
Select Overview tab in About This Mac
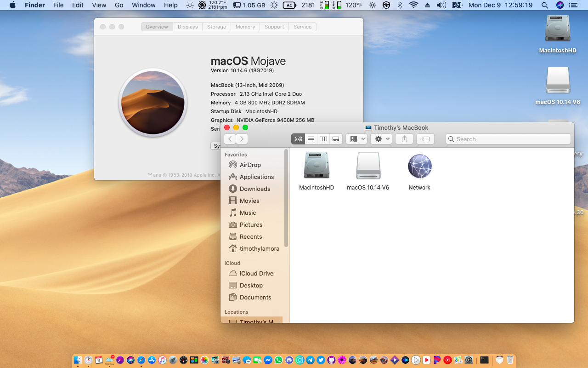tap(157, 27)
